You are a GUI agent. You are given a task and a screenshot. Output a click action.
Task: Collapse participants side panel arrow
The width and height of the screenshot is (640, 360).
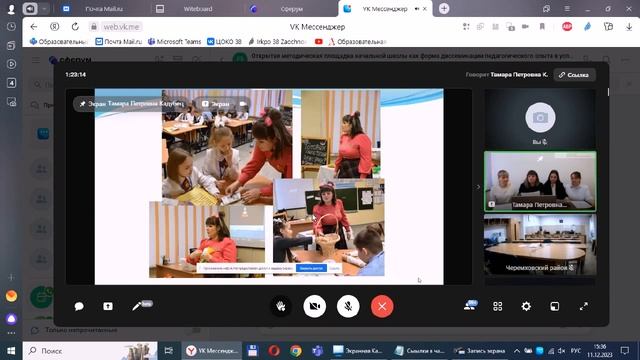478,187
